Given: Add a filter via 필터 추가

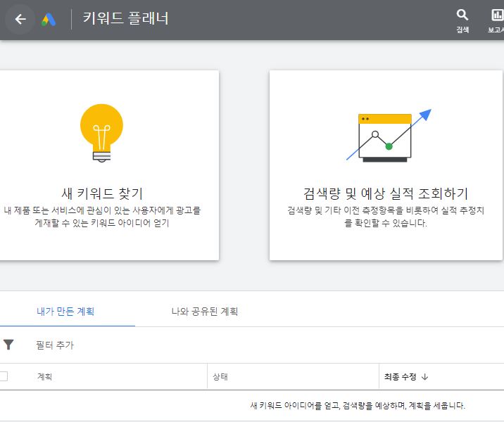Looking at the screenshot, I should pos(55,345).
